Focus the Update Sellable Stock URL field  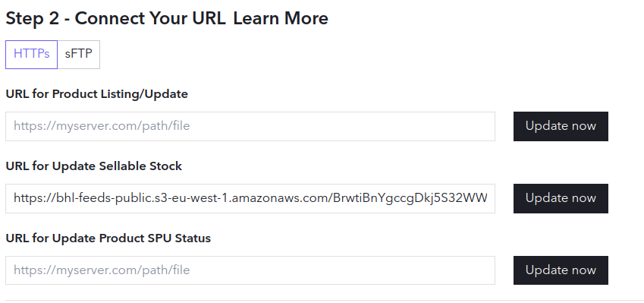pyautogui.click(x=250, y=198)
